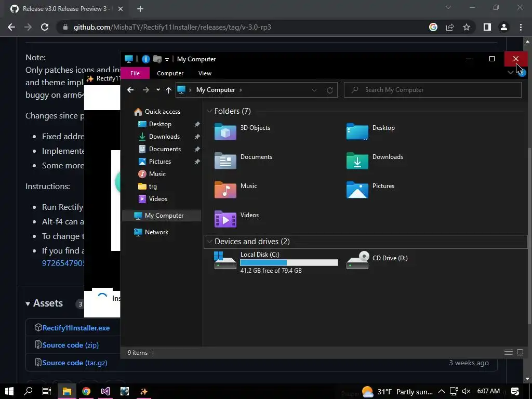Open the clock showing 6:07 AM
This screenshot has width=532, height=399.
pyautogui.click(x=488, y=391)
